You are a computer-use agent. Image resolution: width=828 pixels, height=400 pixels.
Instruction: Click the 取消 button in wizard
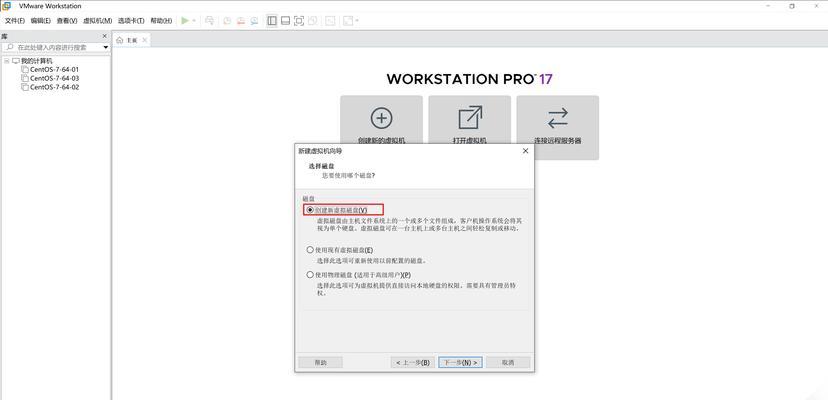click(508, 362)
